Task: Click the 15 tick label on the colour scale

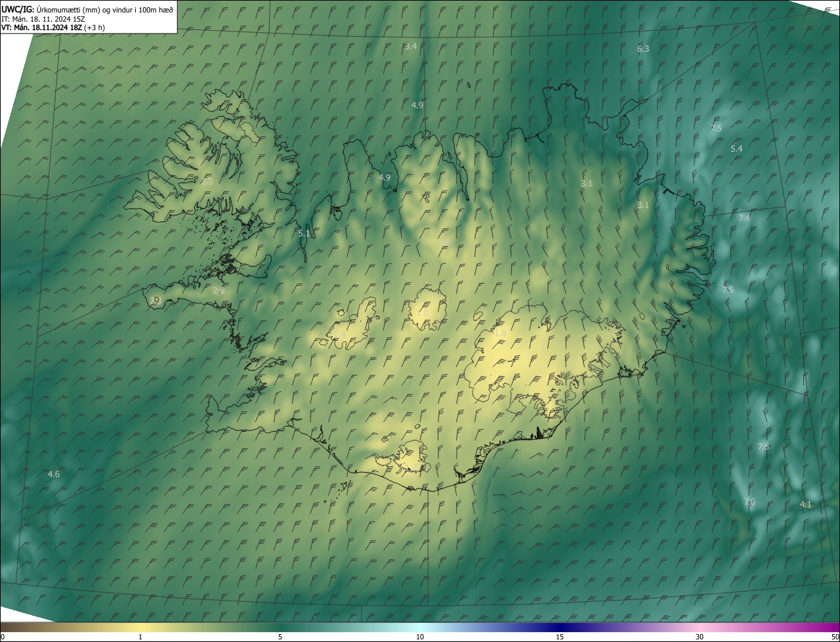Action: (560, 637)
